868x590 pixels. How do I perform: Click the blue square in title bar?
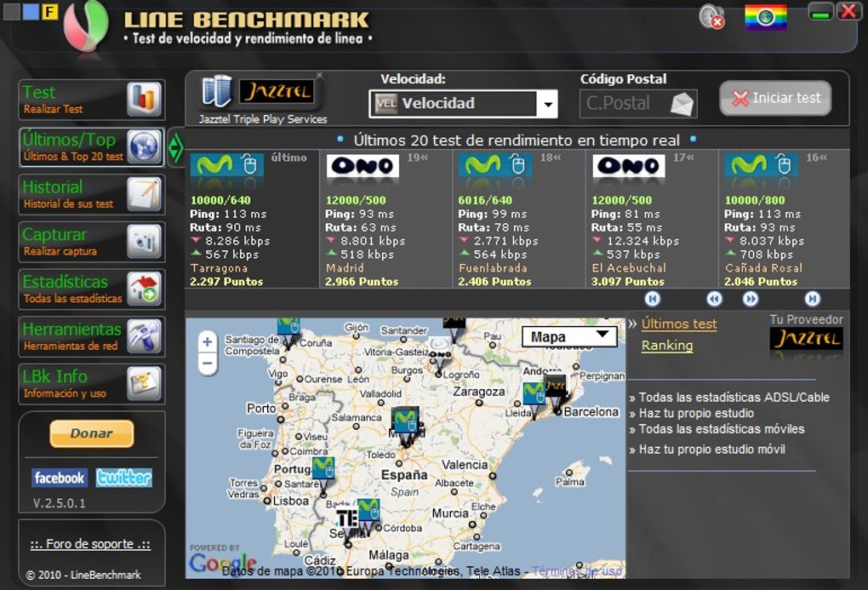pyautogui.click(x=31, y=11)
